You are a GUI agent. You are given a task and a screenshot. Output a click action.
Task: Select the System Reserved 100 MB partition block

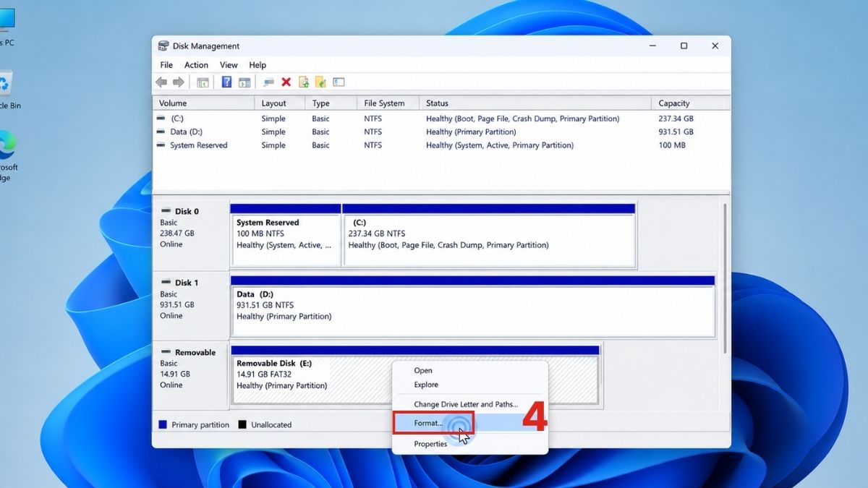point(285,235)
